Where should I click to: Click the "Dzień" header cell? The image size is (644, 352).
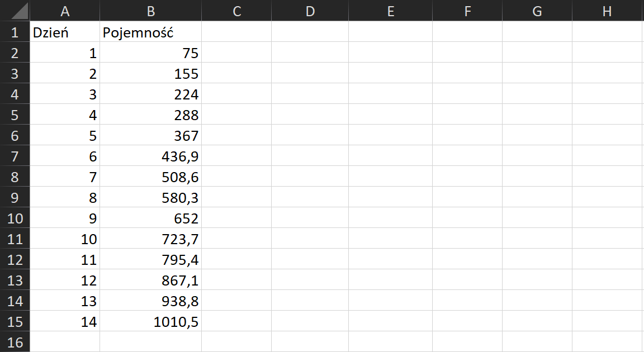pyautogui.click(x=65, y=32)
